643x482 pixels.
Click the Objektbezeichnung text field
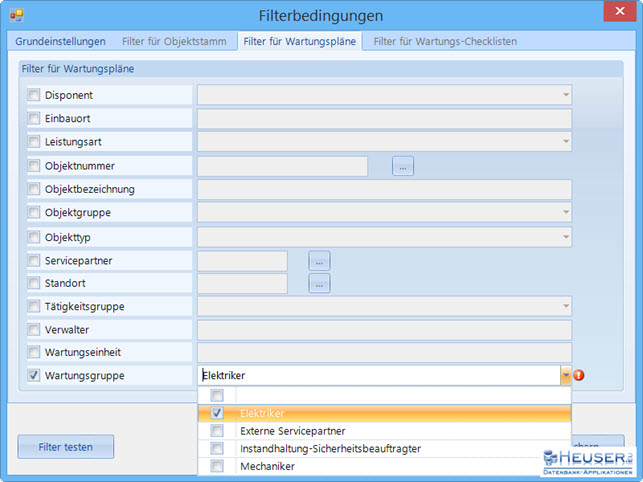(x=384, y=190)
